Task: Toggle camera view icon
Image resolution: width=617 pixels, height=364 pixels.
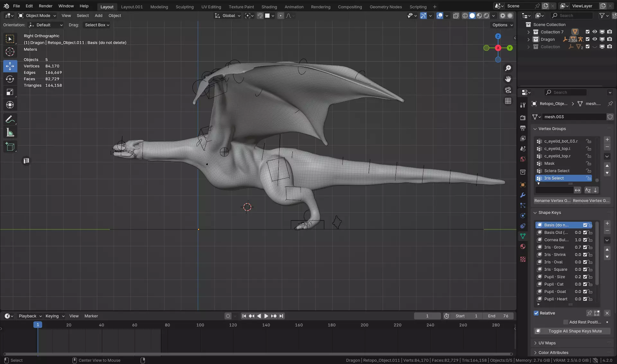Action: pos(508,90)
